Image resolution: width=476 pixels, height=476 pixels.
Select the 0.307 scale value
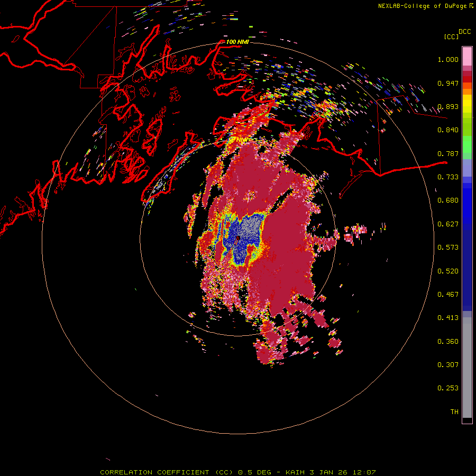[448, 365]
